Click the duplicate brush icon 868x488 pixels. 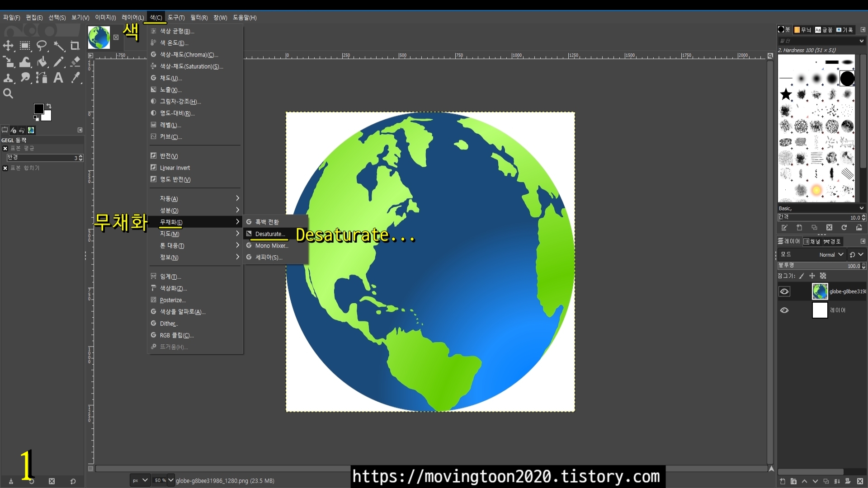tap(814, 228)
